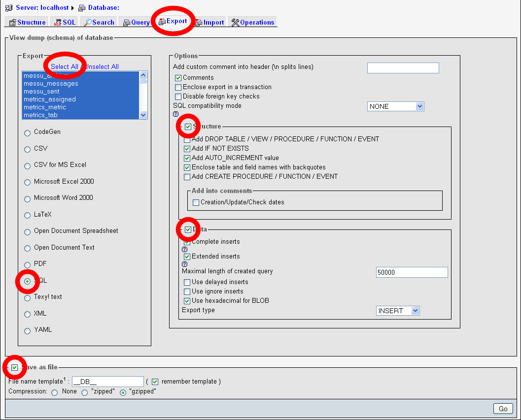This screenshot has width=521, height=420.
Task: Toggle the Structure section checkbox
Action: click(x=188, y=127)
